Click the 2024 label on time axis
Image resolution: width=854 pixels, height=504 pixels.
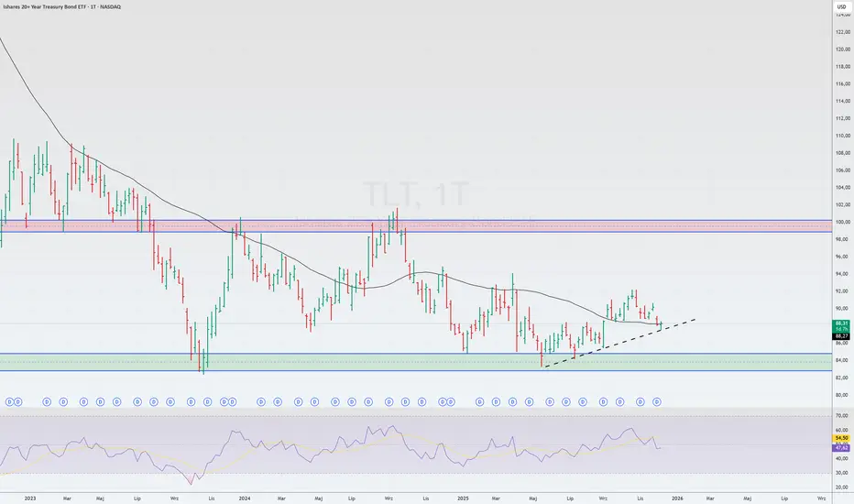(245, 498)
